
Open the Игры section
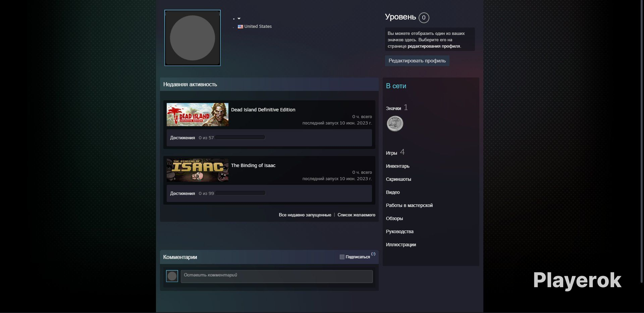pos(391,153)
